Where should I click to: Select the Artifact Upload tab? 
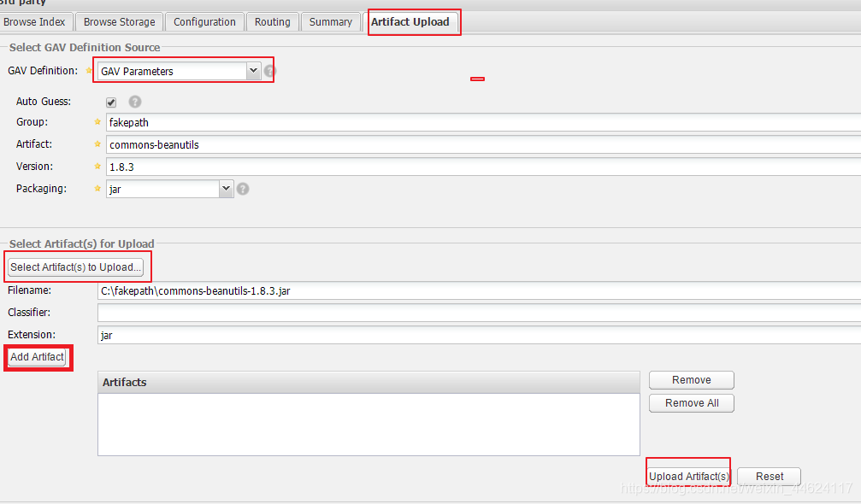pyautogui.click(x=410, y=22)
